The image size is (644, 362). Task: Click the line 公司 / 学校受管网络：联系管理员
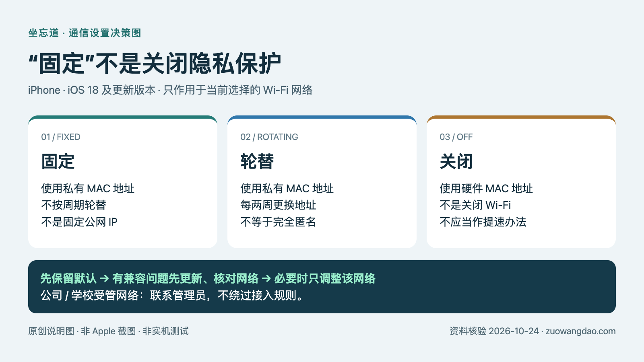pyautogui.click(x=172, y=296)
